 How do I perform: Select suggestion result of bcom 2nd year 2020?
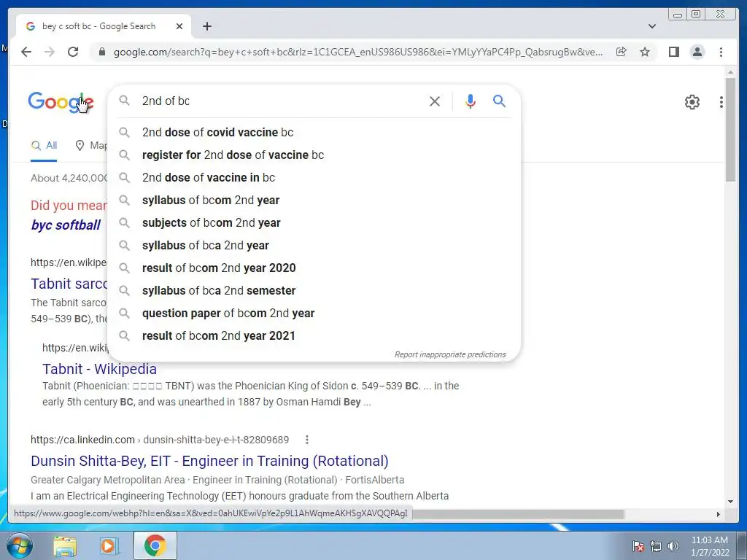pyautogui.click(x=314, y=268)
